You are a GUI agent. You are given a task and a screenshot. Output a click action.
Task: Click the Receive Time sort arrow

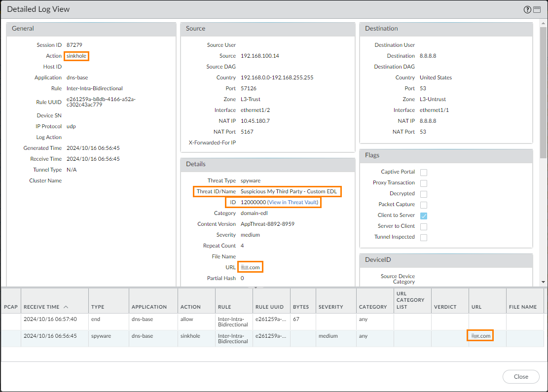66,307
